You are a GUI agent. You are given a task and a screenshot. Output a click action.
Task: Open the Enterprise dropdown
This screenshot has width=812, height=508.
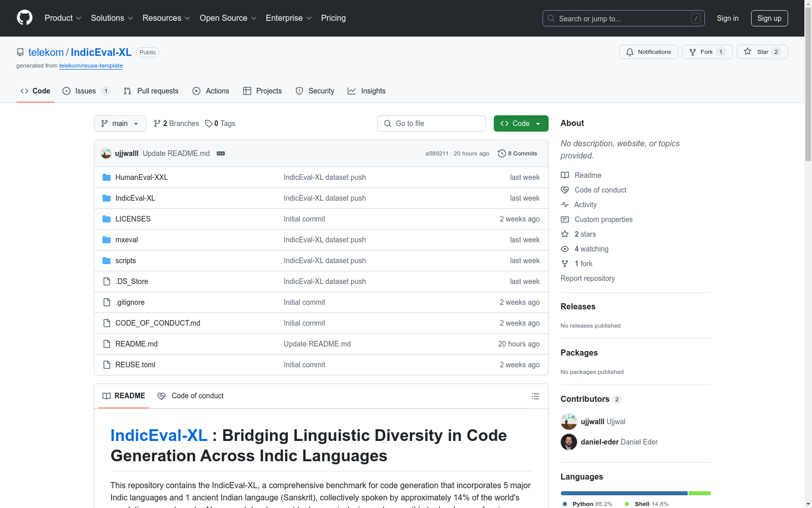pos(289,18)
